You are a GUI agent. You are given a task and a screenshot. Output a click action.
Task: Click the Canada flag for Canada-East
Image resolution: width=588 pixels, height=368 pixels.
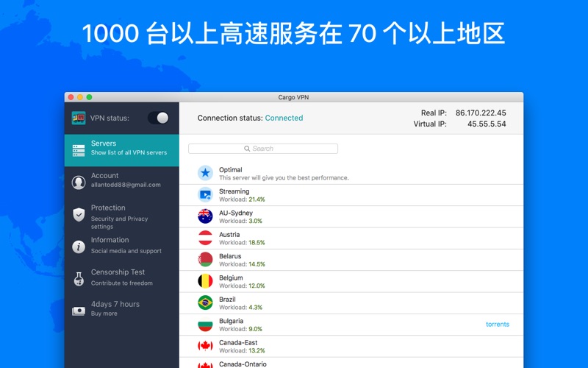pyautogui.click(x=205, y=346)
